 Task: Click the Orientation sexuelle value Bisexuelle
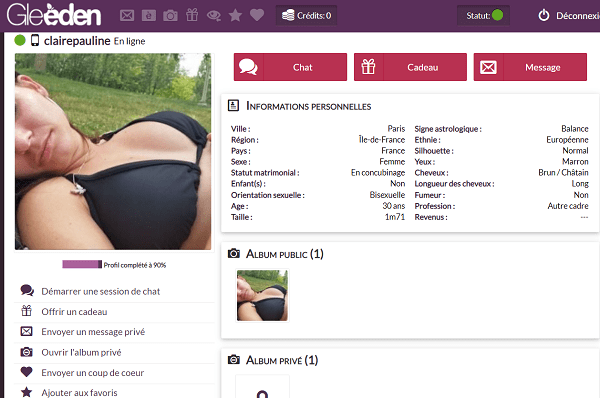pyautogui.click(x=387, y=195)
